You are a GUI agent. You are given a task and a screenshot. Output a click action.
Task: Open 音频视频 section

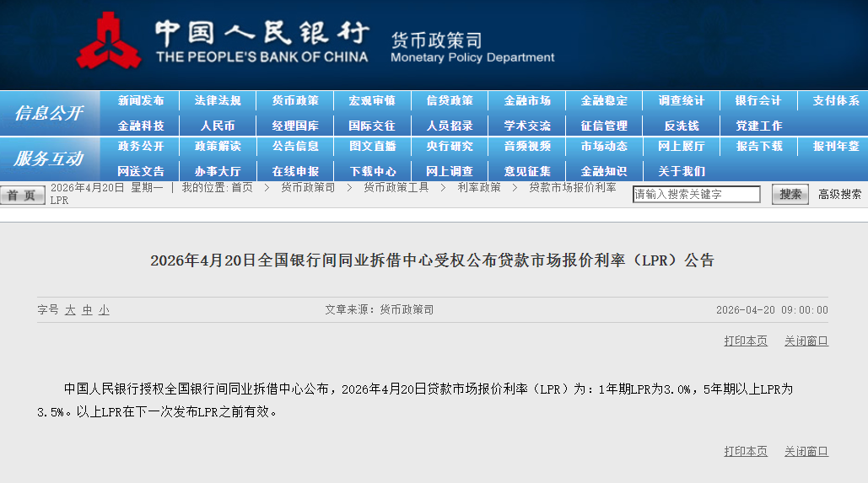pos(527,146)
